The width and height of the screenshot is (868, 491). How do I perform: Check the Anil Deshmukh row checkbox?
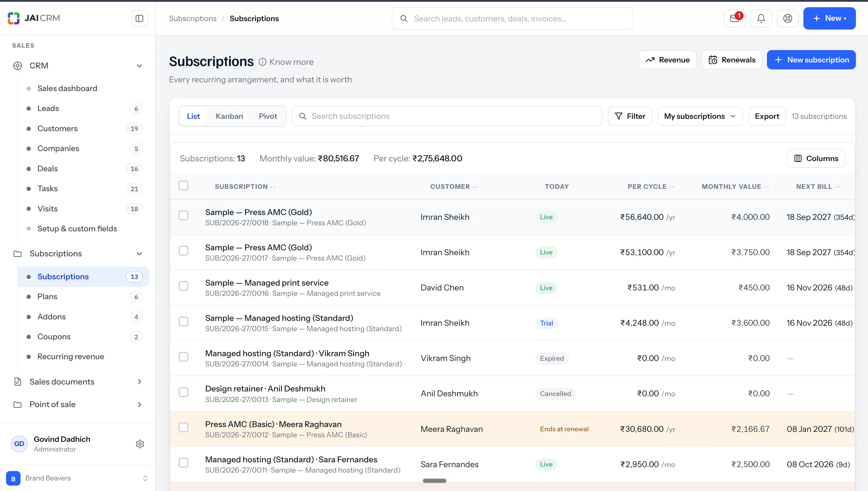(183, 392)
